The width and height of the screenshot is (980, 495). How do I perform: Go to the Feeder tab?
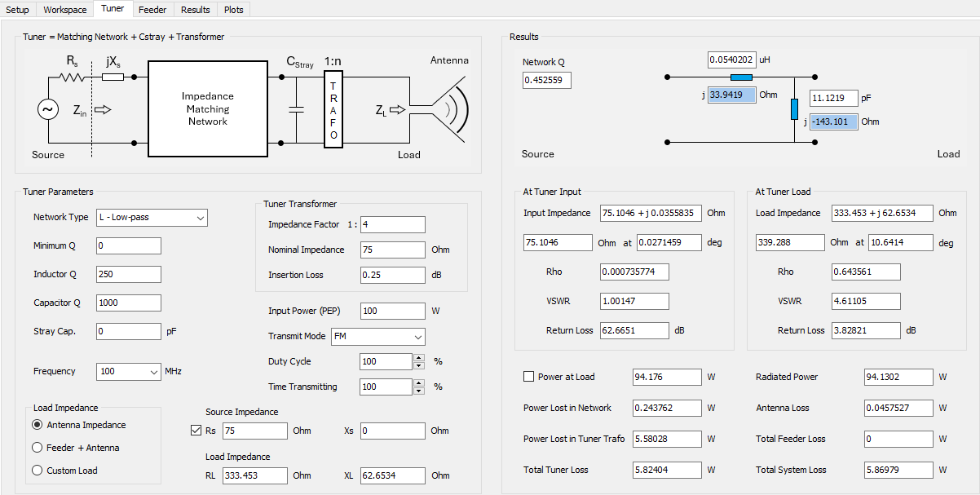152,10
